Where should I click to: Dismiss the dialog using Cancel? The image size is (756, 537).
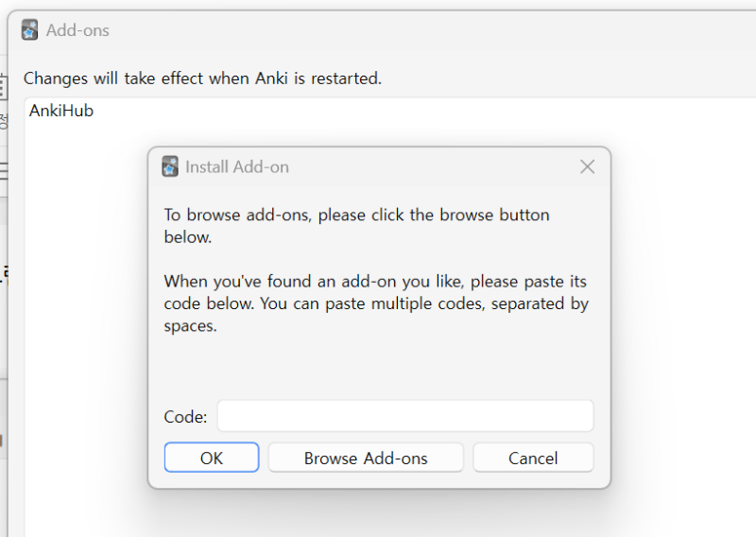coord(533,458)
